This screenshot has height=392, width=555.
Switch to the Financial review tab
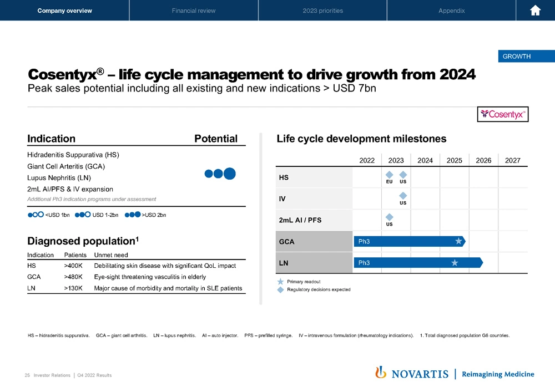click(193, 11)
